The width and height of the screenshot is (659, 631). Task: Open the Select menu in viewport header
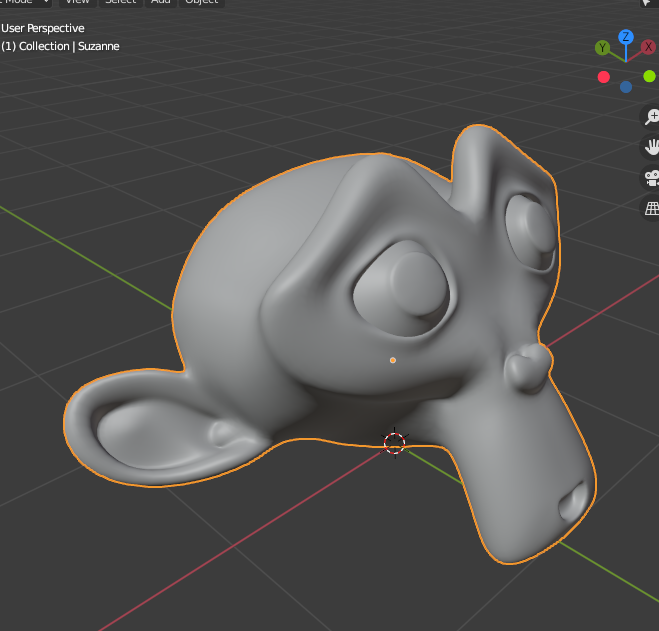click(x=121, y=2)
